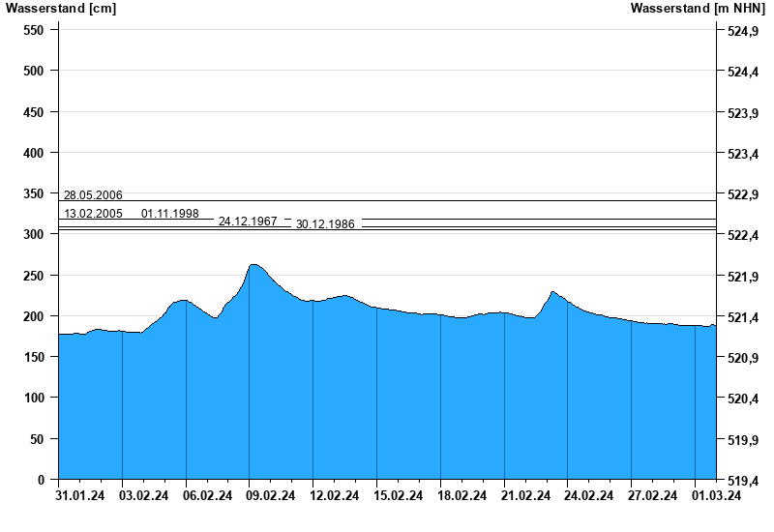Screen dimensions: 774x532
Task: Click the 01.11.1998 historical level label
Action: [x=170, y=214]
